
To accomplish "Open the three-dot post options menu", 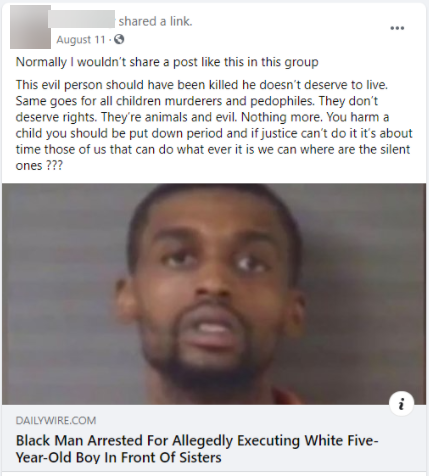I will pos(397,28).
